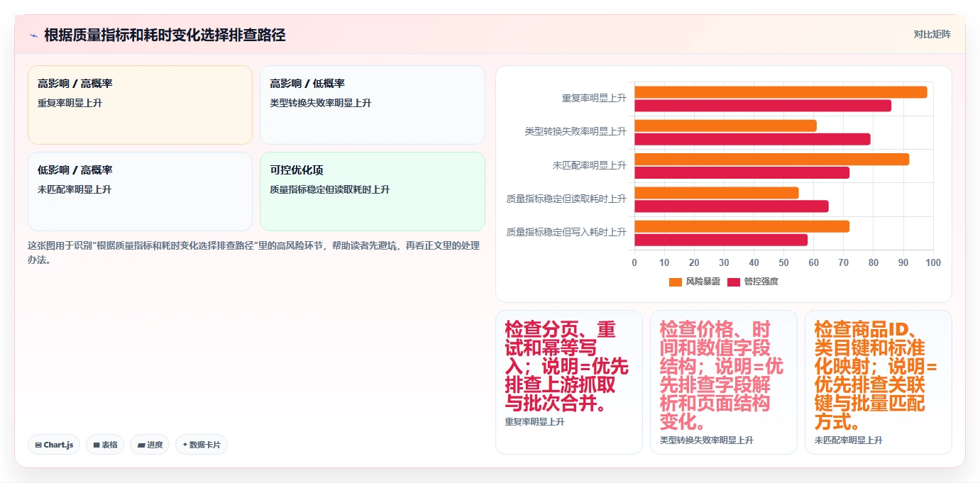The height and width of the screenshot is (483, 980).
Task: Click red bar for 未匹配率明显上升
Action: [742, 172]
